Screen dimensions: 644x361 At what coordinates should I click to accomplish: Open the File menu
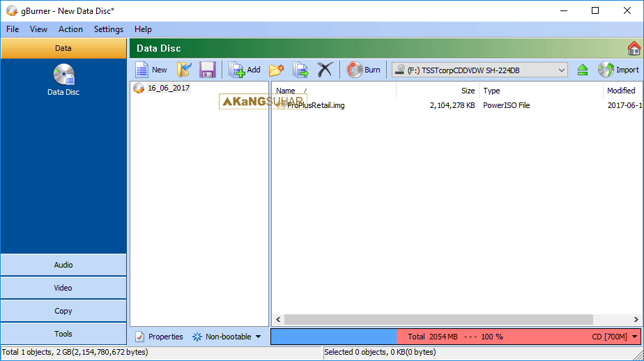(13, 29)
